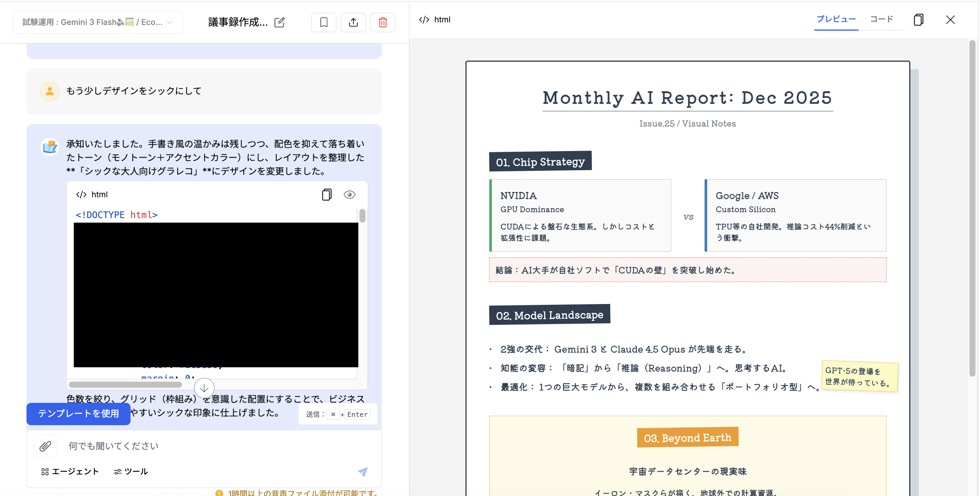Click the user avatar icon

pyautogui.click(x=50, y=91)
